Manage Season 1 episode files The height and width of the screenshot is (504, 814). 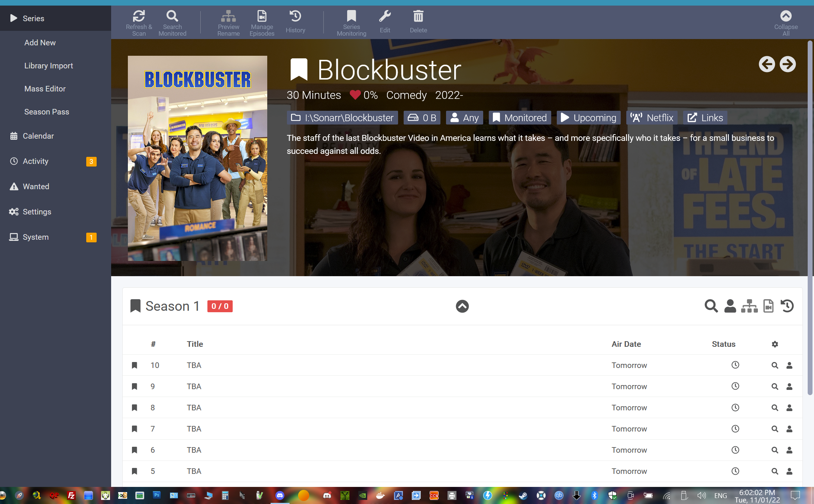point(768,306)
